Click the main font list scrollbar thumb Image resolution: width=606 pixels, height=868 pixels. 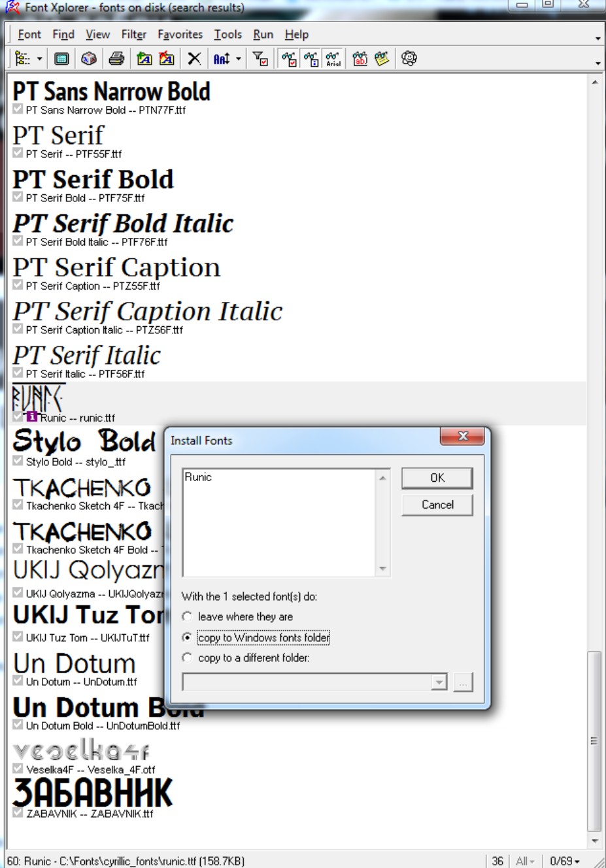coord(594,741)
